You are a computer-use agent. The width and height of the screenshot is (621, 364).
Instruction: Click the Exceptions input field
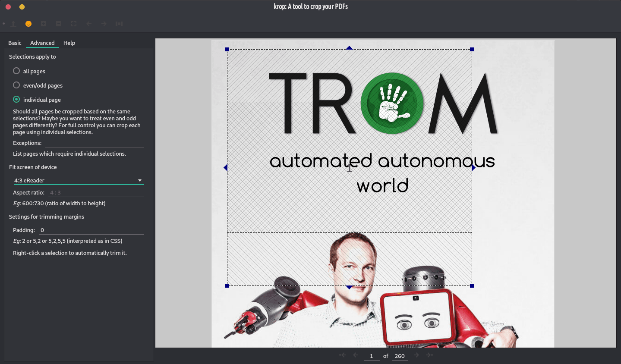pyautogui.click(x=94, y=143)
